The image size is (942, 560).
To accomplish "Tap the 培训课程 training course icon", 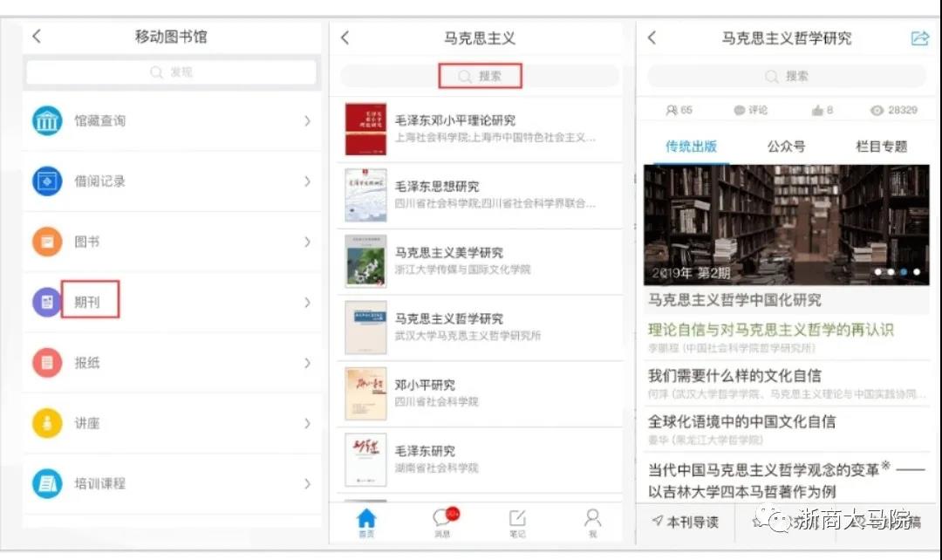I will [x=47, y=483].
